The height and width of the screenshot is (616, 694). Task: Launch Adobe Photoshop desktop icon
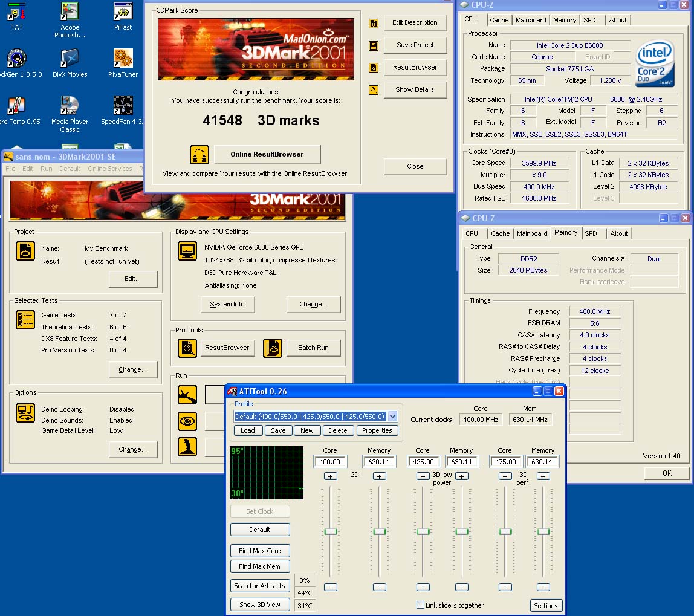70,20
